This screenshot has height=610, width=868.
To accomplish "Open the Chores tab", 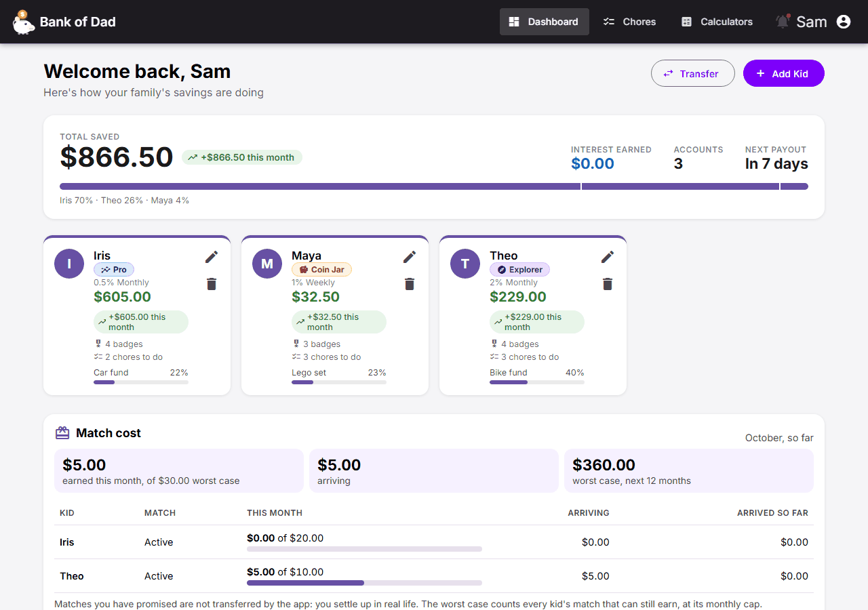I will click(630, 22).
